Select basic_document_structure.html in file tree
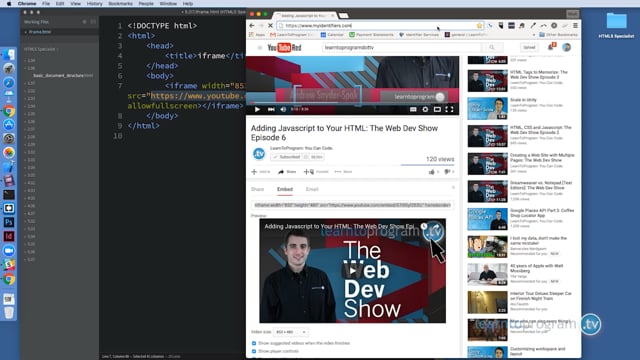Viewport: 640px width, 360px height. pos(63,76)
